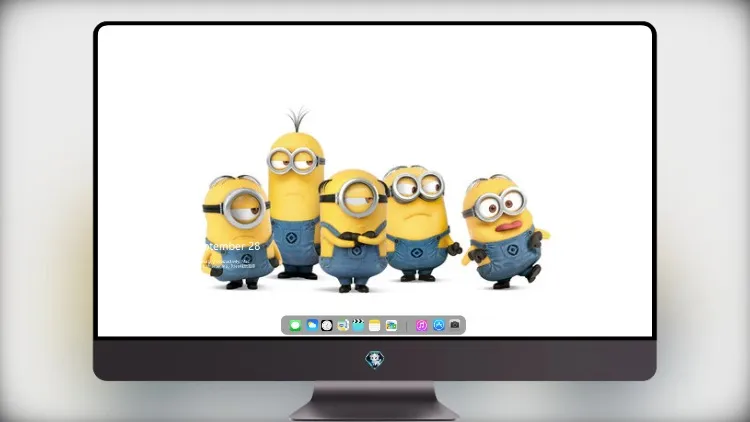Open the pink iTunes music app
Viewport: 750px width, 422px height.
coord(421,325)
